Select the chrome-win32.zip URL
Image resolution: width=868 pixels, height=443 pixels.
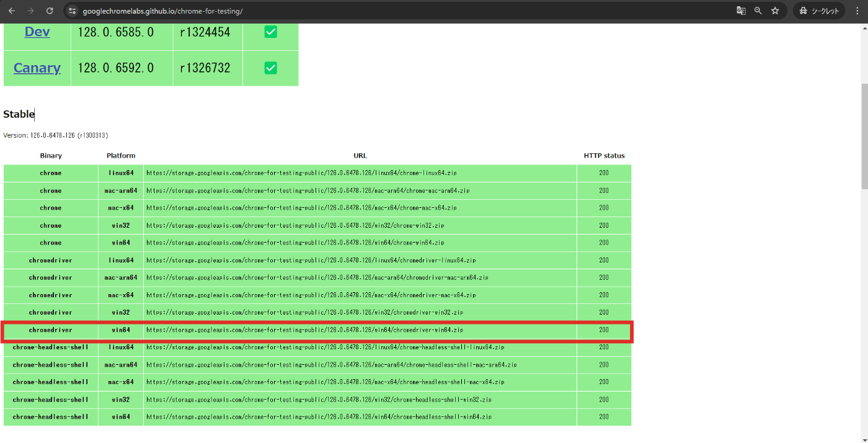[x=295, y=225]
